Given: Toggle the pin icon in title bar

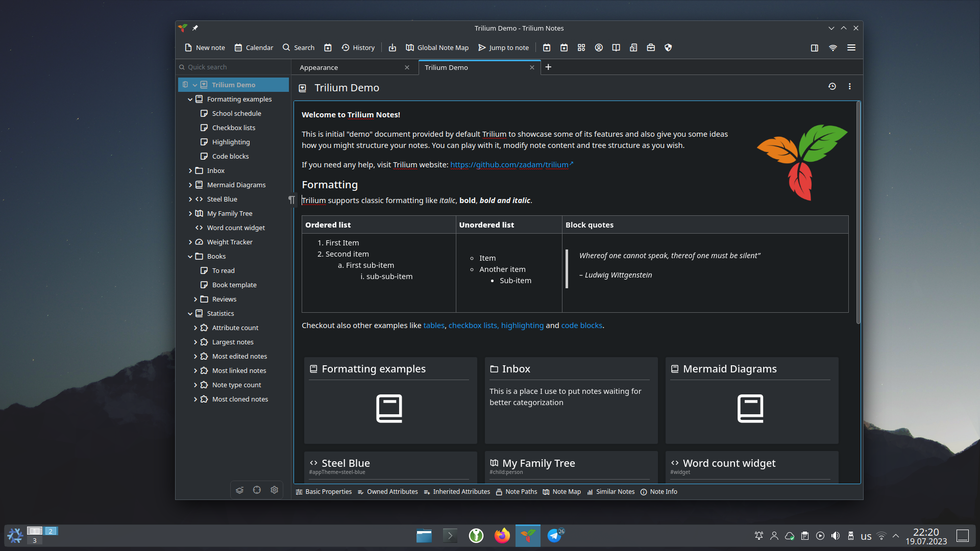Looking at the screenshot, I should (195, 28).
